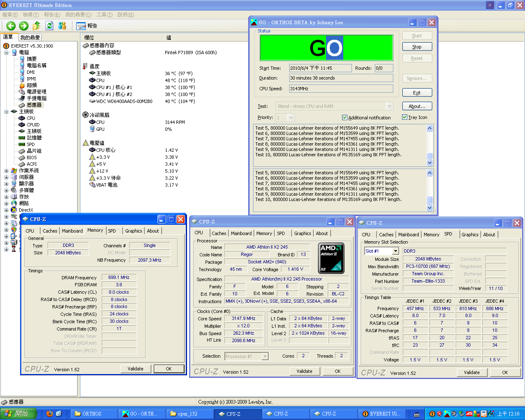This screenshot has width=525, height=420.
Task: Click Validate in the Memory CPU-Z window
Action: click(135, 369)
